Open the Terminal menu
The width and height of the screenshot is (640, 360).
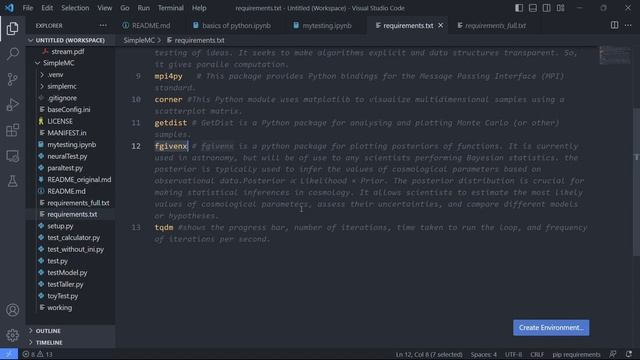(x=171, y=8)
